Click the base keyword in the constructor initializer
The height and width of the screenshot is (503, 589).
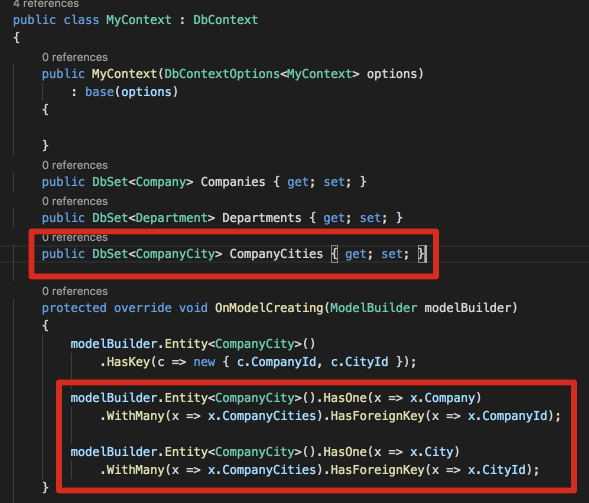pyautogui.click(x=100, y=92)
